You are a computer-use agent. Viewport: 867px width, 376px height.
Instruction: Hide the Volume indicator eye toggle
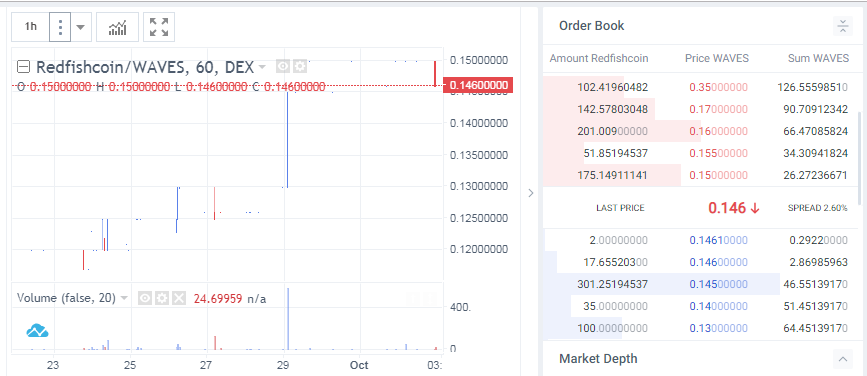[145, 299]
